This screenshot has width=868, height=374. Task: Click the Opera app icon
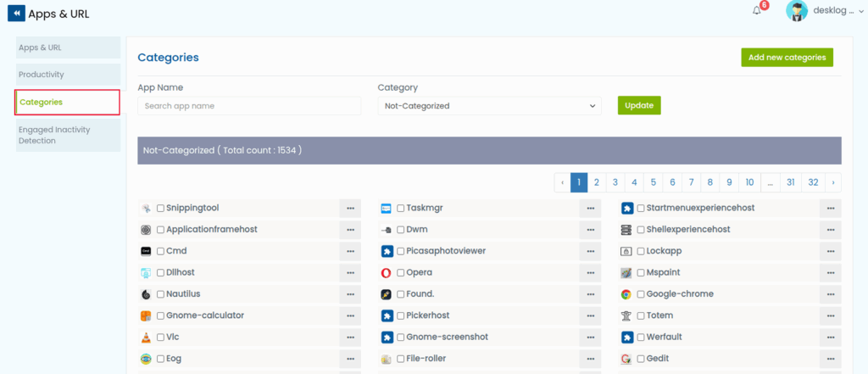point(387,273)
